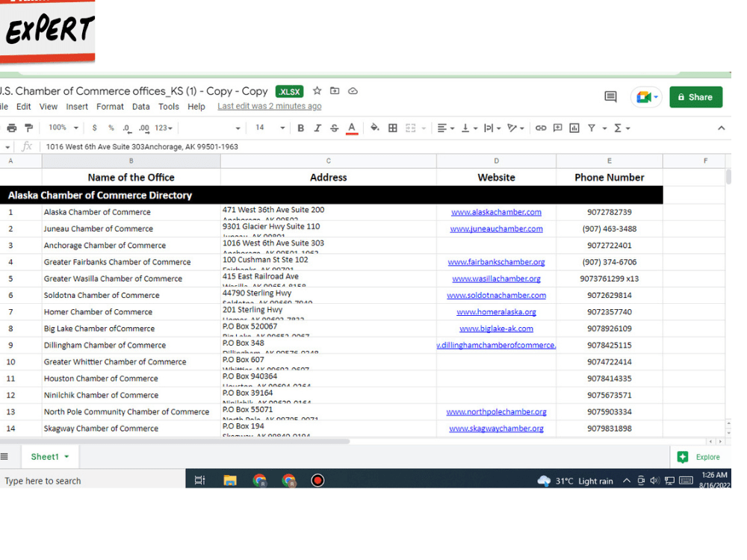Image resolution: width=747 pixels, height=560 pixels.
Task: Open the Format menu
Action: click(110, 107)
